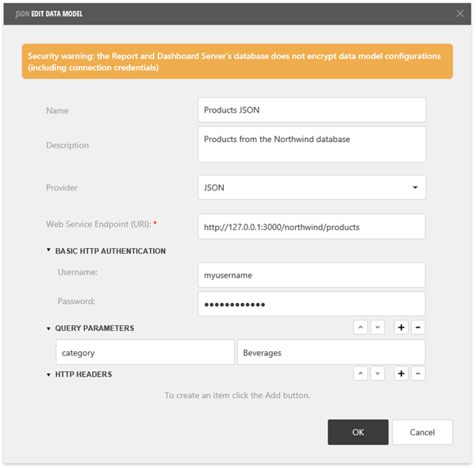
Task: Remove an HTTP header with minus icon
Action: (418, 374)
